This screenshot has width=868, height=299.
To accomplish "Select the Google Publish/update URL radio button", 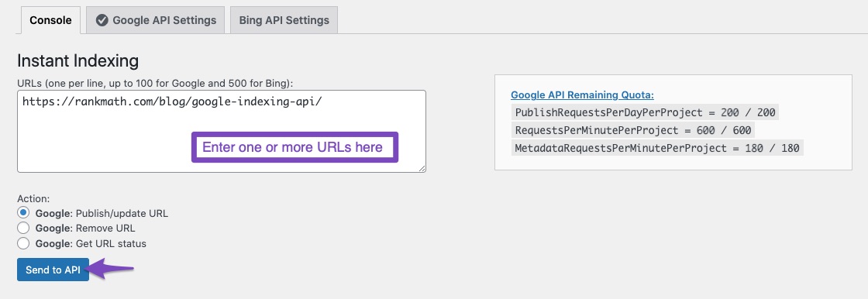I will [23, 212].
